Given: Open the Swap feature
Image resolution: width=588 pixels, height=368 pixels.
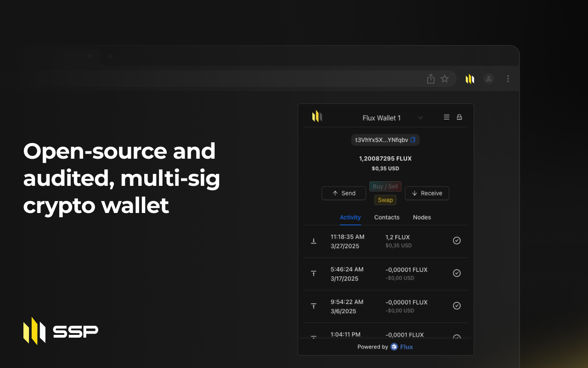Looking at the screenshot, I should [385, 200].
